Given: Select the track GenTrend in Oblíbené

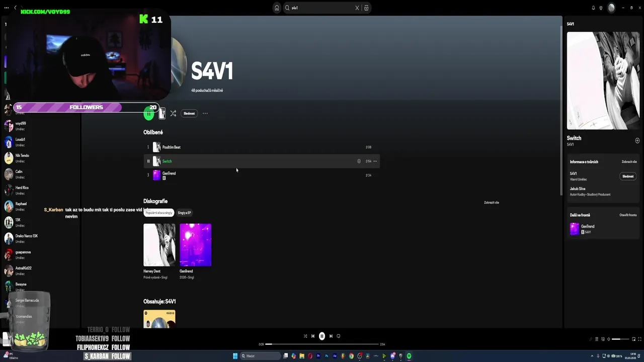Looking at the screenshot, I should [262, 175].
